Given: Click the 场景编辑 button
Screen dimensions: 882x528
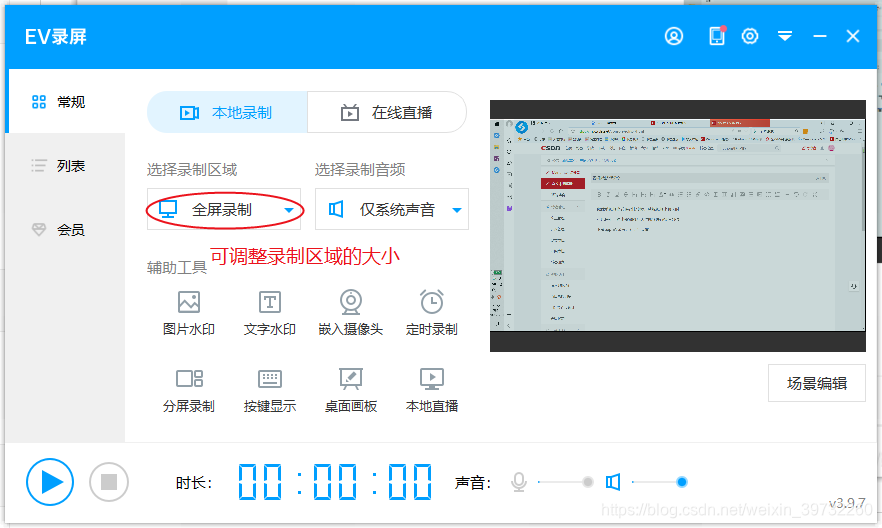Looking at the screenshot, I should pyautogui.click(x=817, y=383).
